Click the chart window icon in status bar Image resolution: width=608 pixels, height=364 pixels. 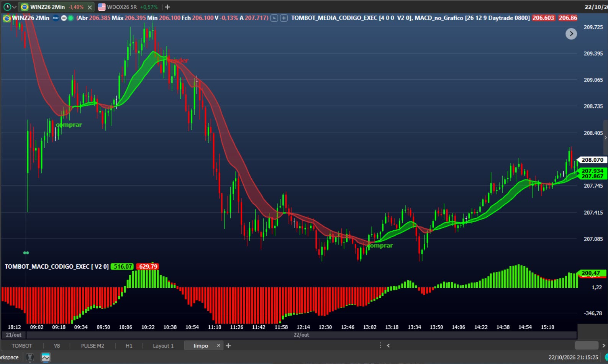46,357
